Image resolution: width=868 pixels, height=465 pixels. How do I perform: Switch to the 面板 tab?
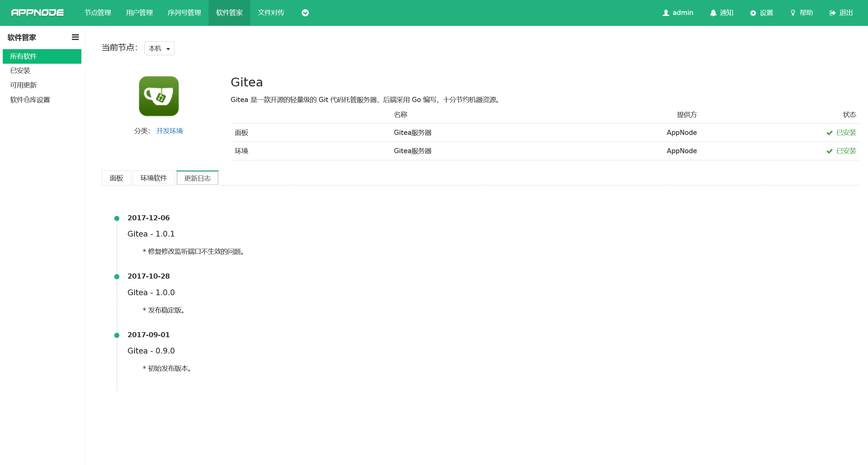coord(116,178)
